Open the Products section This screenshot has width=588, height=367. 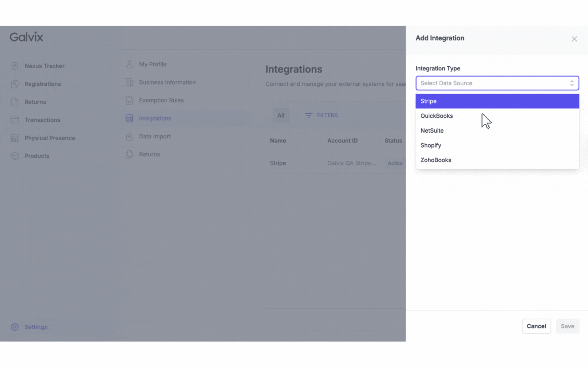point(37,156)
